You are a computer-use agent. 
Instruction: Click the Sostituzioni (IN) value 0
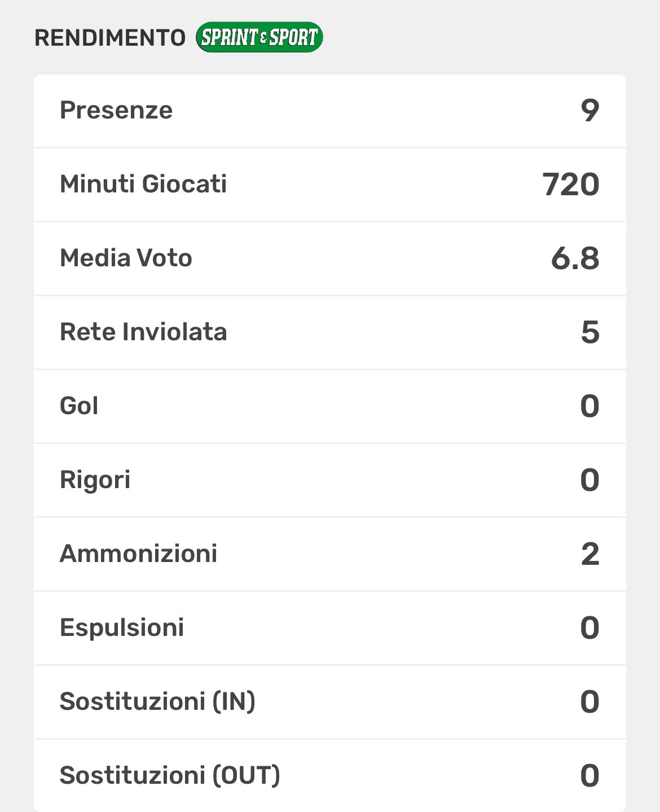589,702
